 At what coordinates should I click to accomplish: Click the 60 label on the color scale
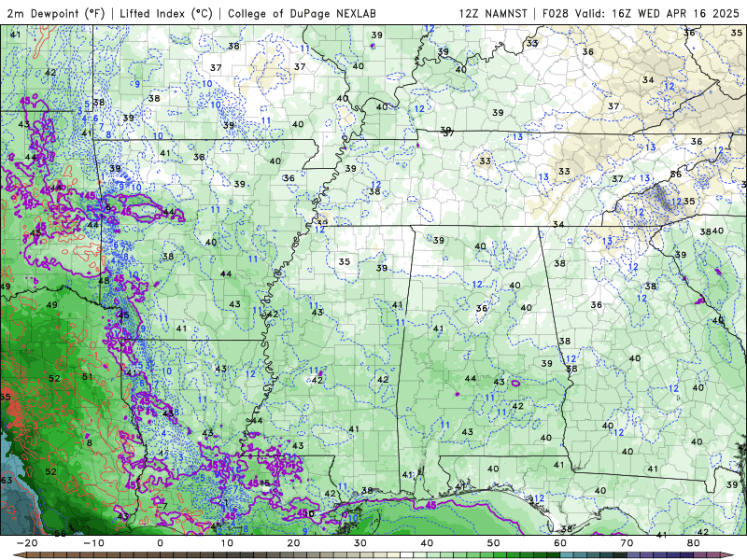(x=560, y=543)
